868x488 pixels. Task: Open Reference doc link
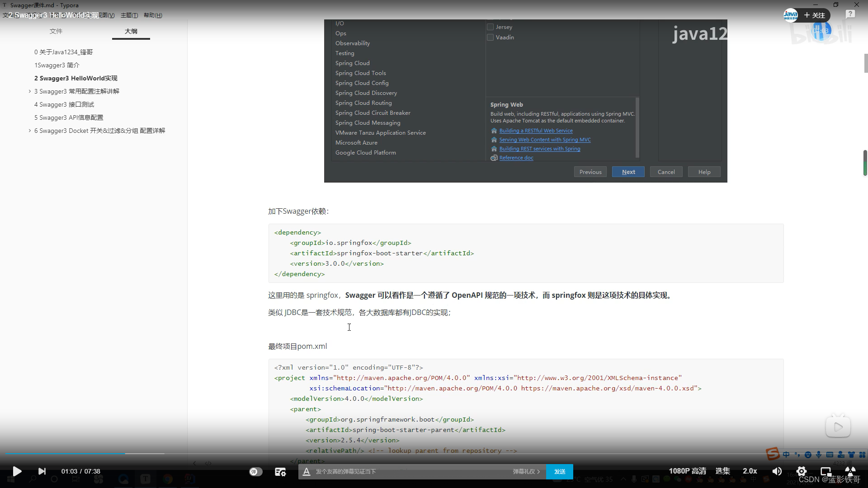coord(516,158)
